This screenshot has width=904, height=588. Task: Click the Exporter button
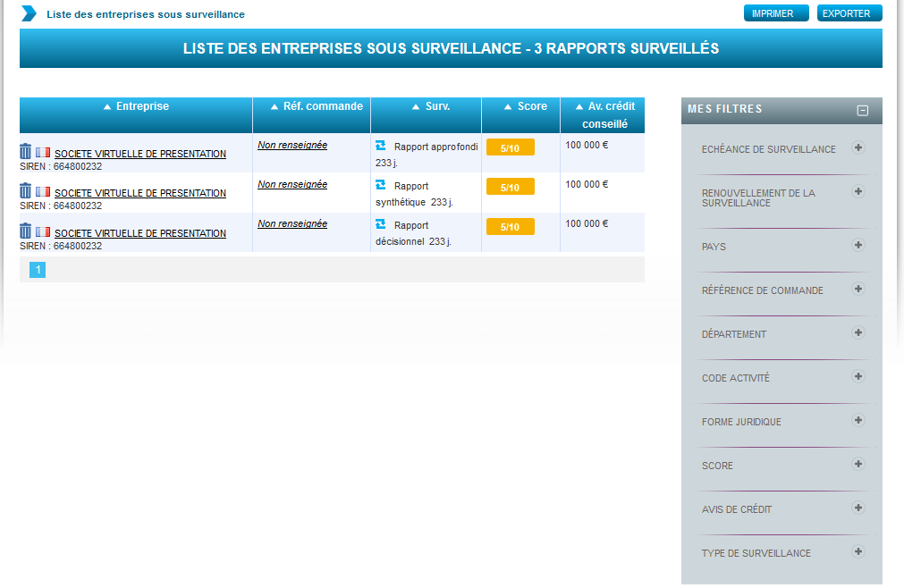click(849, 13)
